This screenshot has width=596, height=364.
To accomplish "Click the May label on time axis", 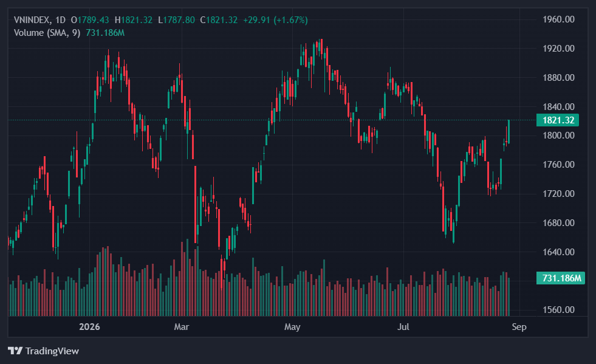I will (x=292, y=327).
